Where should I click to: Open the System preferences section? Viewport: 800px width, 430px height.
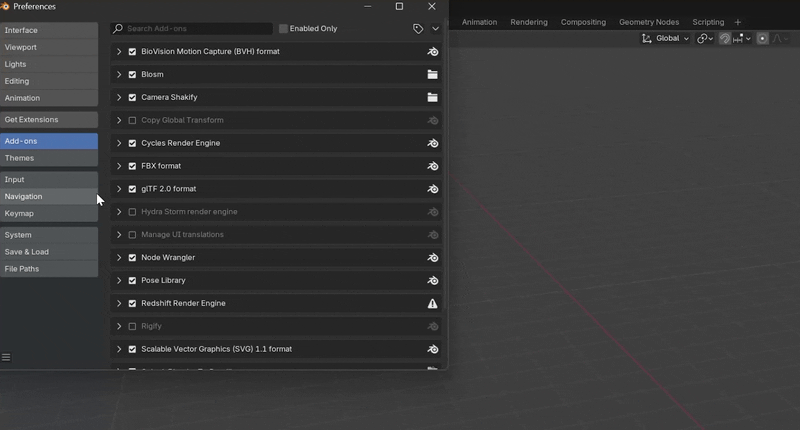(x=49, y=235)
